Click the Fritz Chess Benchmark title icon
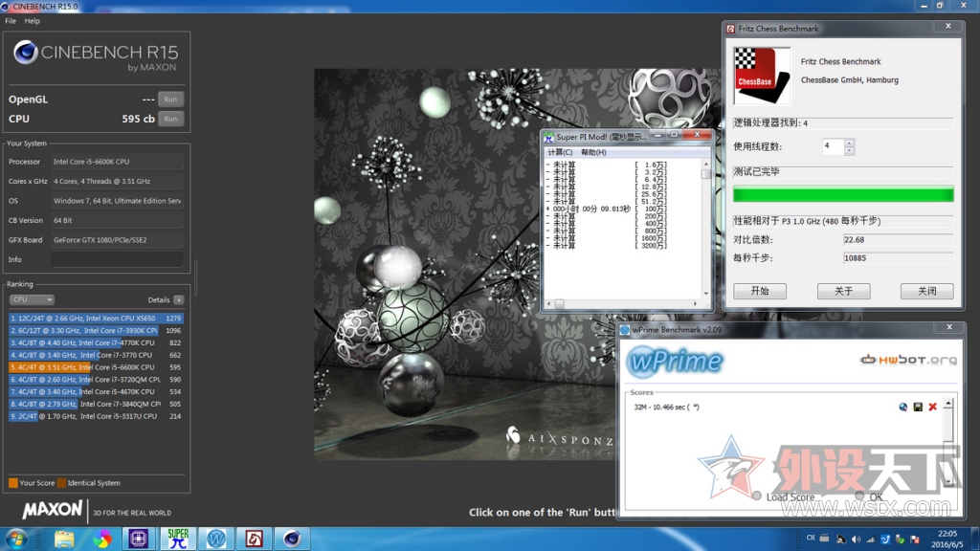 pyautogui.click(x=730, y=29)
